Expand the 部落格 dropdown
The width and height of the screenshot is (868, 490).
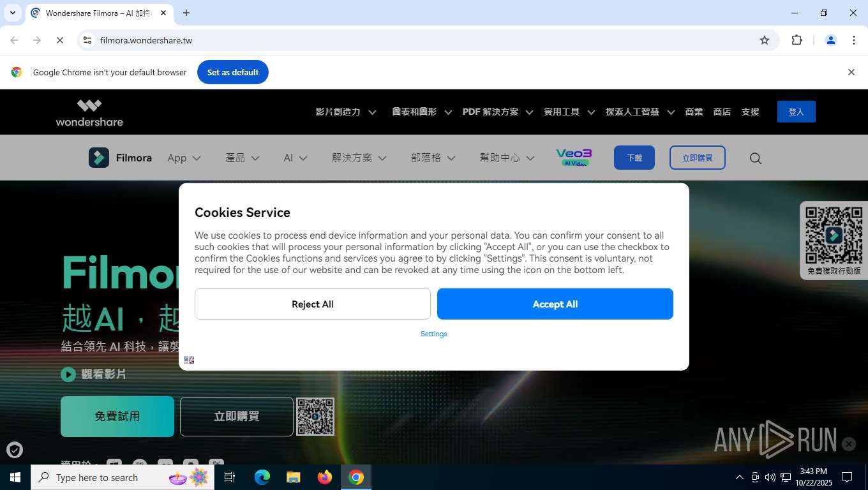coord(433,158)
